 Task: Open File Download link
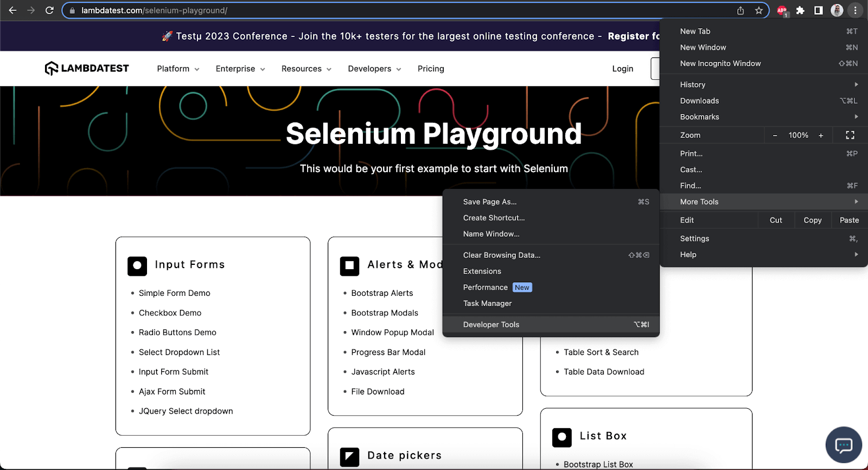pos(378,392)
